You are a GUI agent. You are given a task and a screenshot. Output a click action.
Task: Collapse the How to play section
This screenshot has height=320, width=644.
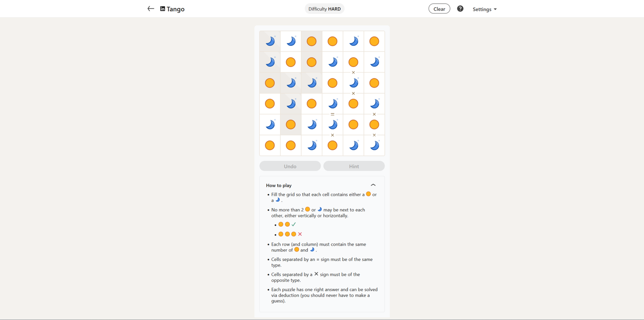(x=373, y=185)
